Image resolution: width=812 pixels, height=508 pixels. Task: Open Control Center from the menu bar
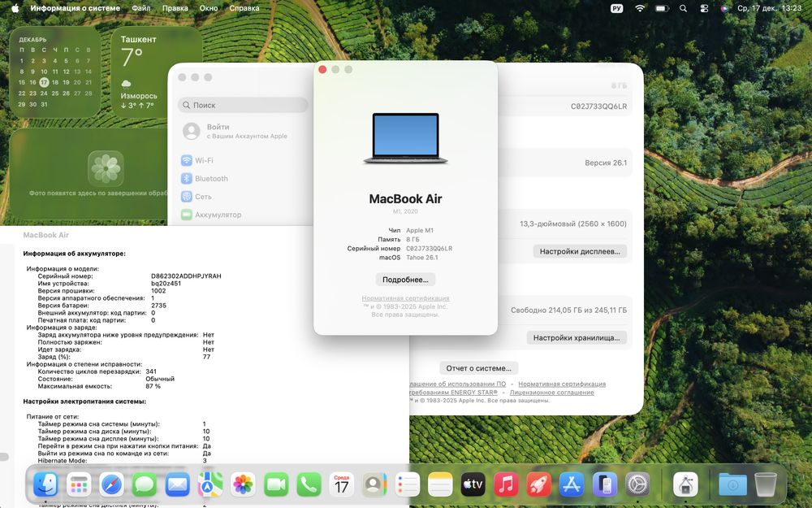click(x=704, y=8)
